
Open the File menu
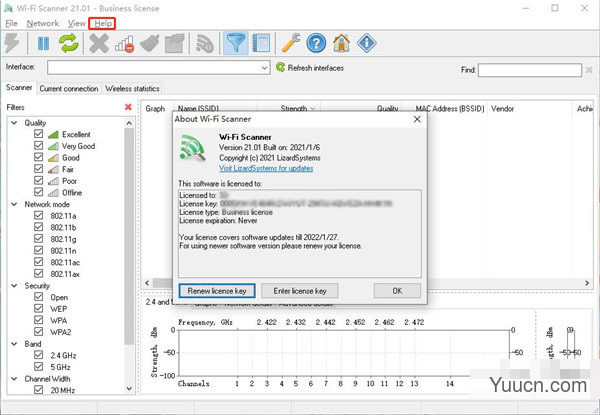coord(11,24)
